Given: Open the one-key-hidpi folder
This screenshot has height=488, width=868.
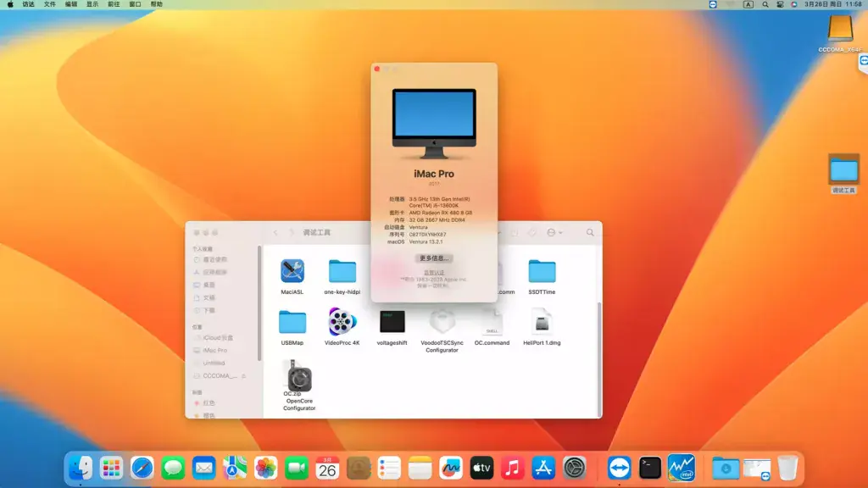Looking at the screenshot, I should click(x=342, y=271).
